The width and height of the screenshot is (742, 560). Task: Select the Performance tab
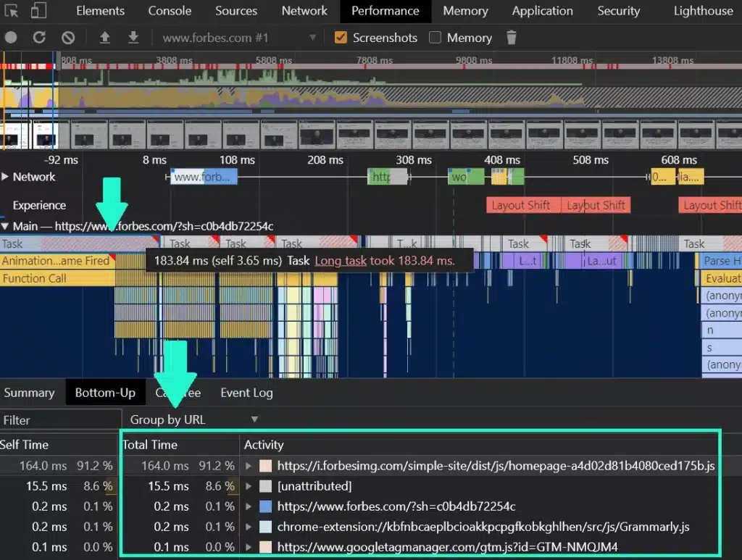point(385,11)
